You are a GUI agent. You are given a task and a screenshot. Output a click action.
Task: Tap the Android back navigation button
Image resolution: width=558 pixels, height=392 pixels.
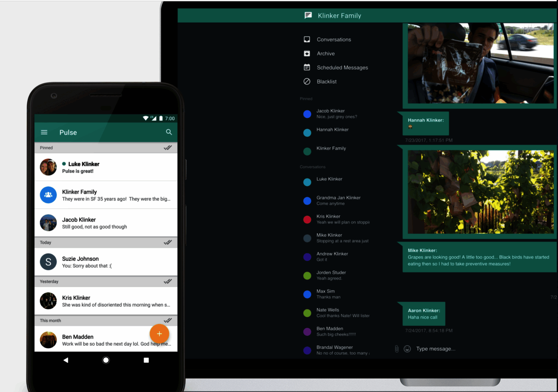click(66, 360)
